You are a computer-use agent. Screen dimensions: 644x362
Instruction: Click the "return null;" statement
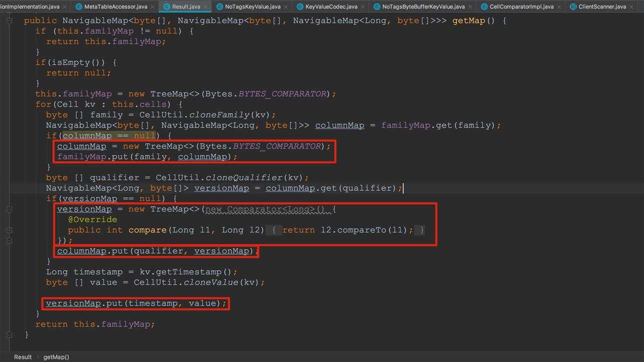tap(78, 73)
